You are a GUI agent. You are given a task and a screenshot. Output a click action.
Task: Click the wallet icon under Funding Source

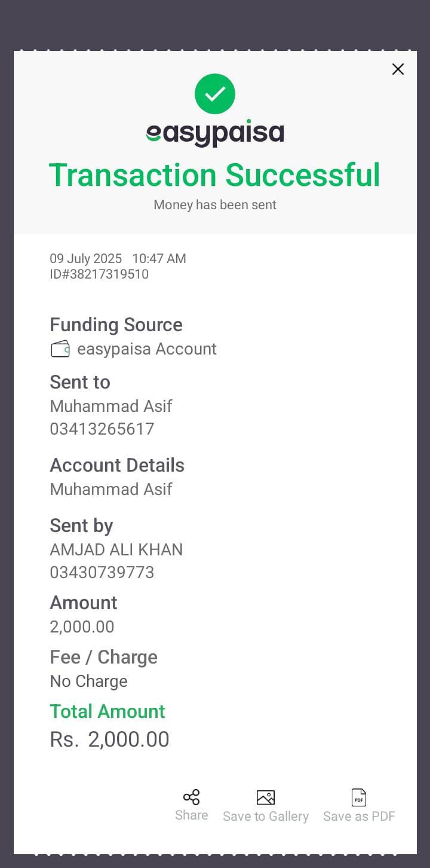[x=60, y=349]
